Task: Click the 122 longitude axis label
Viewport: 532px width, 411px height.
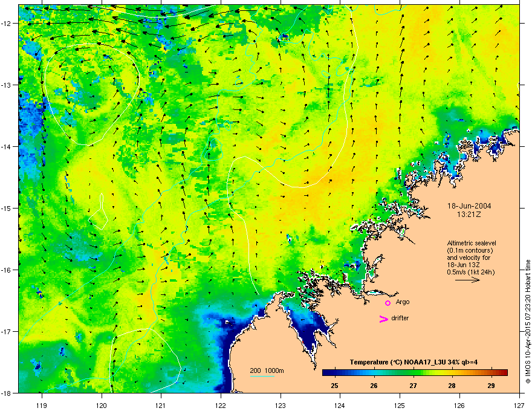Action: (x=221, y=405)
